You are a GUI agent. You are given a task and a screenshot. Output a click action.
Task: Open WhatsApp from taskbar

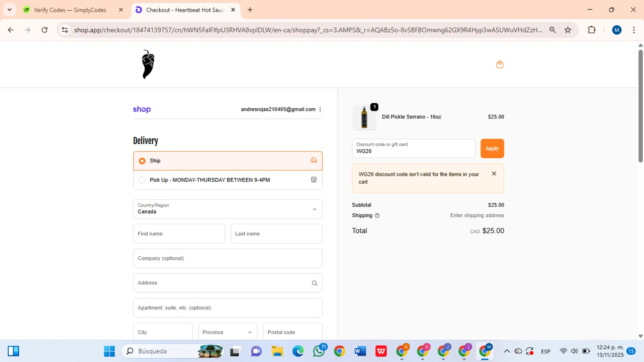(319, 351)
